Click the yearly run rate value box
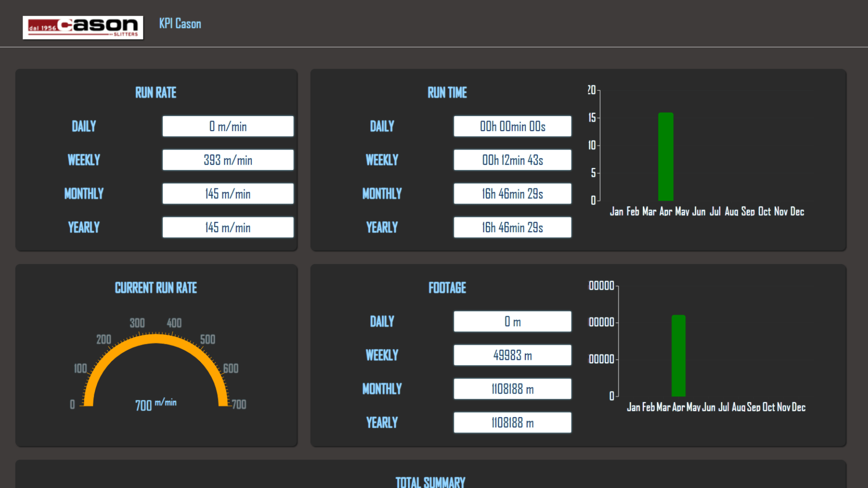The height and width of the screenshot is (488, 868). pyautogui.click(x=228, y=227)
